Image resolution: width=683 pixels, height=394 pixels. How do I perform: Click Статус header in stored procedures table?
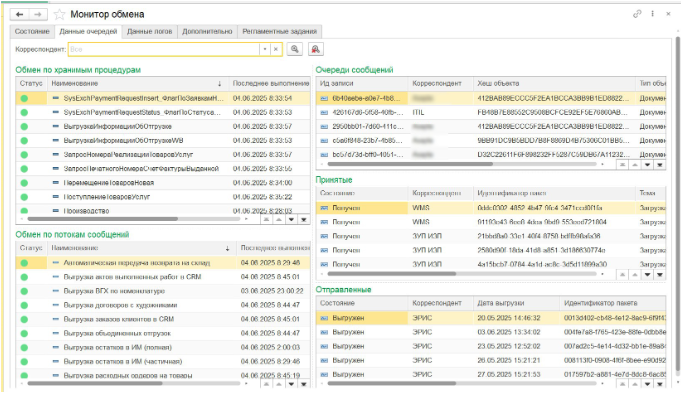tap(31, 83)
